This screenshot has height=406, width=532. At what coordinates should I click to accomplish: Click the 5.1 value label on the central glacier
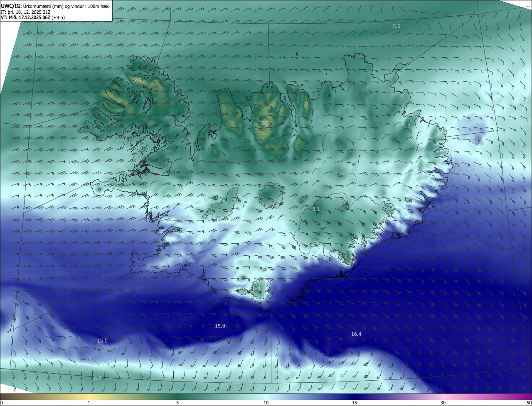pos(316,209)
